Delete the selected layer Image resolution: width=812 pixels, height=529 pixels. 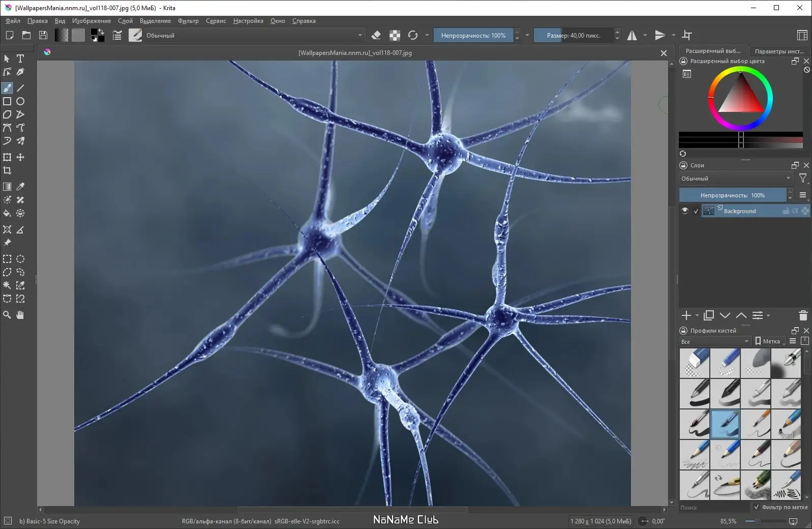click(x=803, y=315)
